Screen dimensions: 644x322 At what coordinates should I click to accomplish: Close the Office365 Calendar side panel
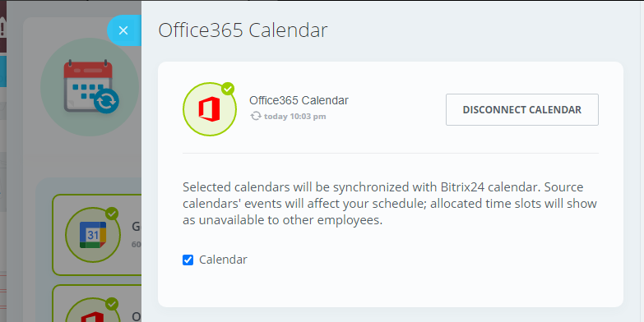point(123,30)
